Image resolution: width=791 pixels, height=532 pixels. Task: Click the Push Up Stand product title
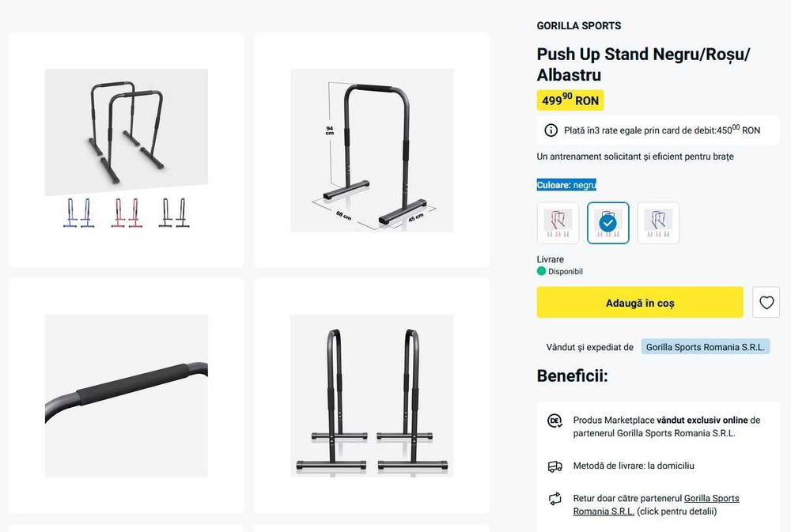[643, 64]
